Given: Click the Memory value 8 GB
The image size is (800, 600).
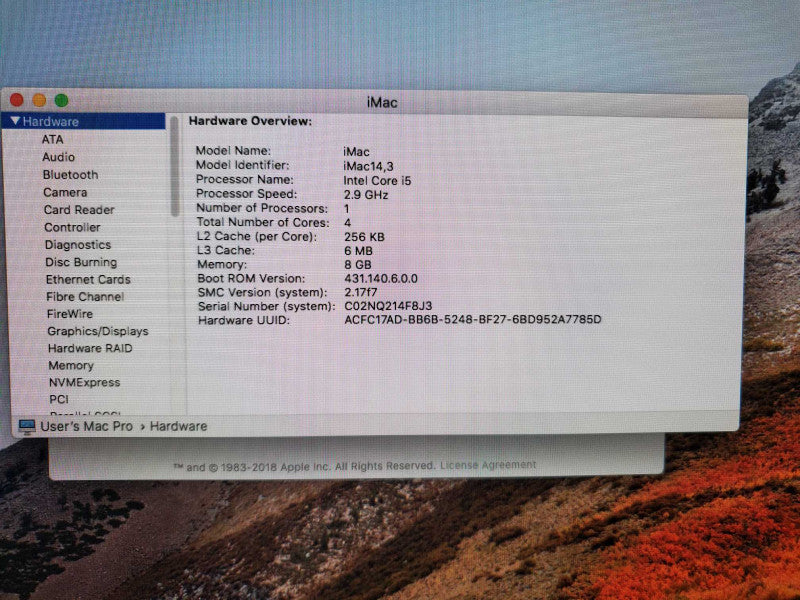Looking at the screenshot, I should tap(358, 264).
